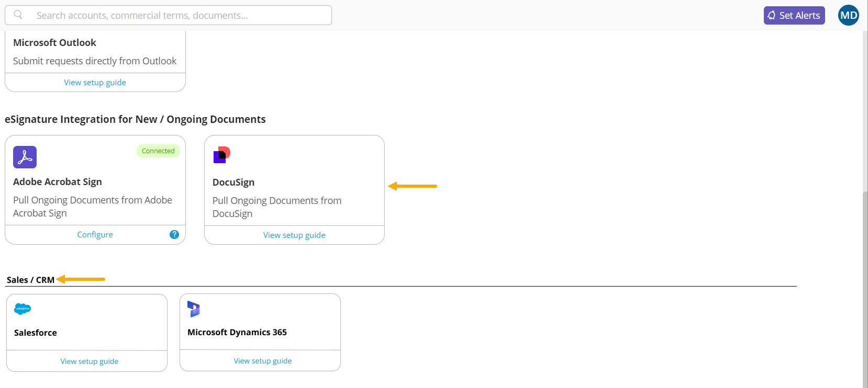Viewport: 868px width, 388px height.
Task: Click the Sales / CRM section heading
Action: [30, 280]
